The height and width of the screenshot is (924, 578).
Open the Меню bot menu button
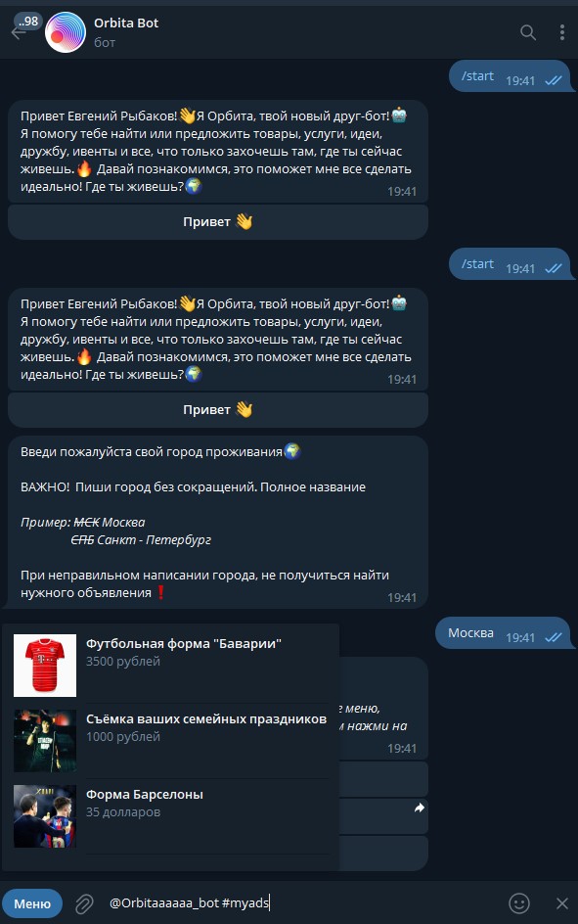(32, 903)
